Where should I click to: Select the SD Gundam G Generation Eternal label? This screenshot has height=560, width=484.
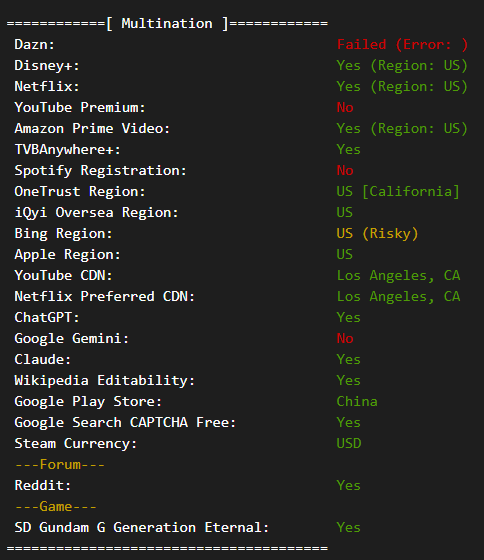coord(142,528)
